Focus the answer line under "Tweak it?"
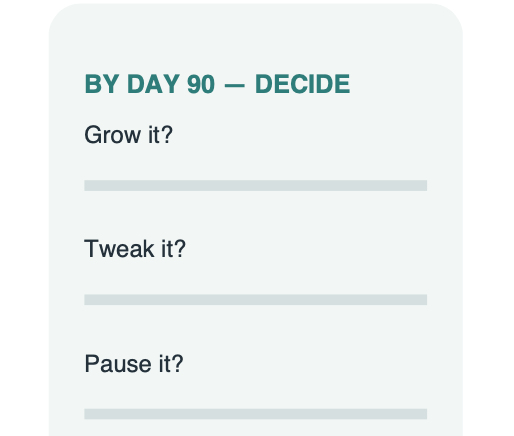The width and height of the screenshot is (514, 436). (x=256, y=300)
